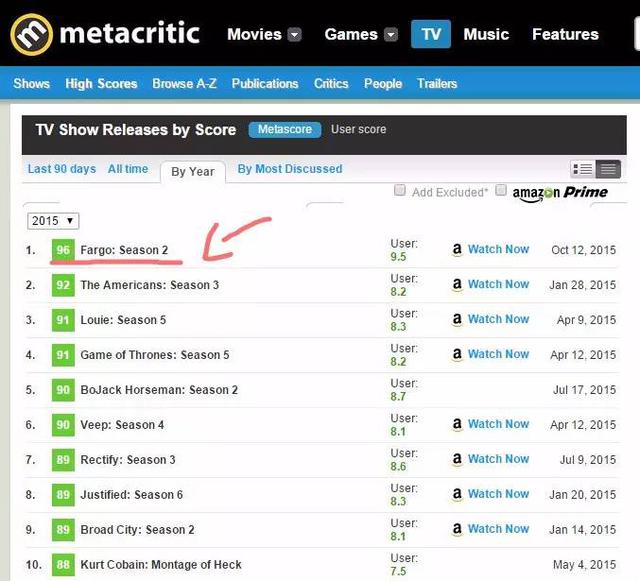Click user score 9.5 for Fargo
Viewport: 640px width, 581px height.
tap(398, 257)
